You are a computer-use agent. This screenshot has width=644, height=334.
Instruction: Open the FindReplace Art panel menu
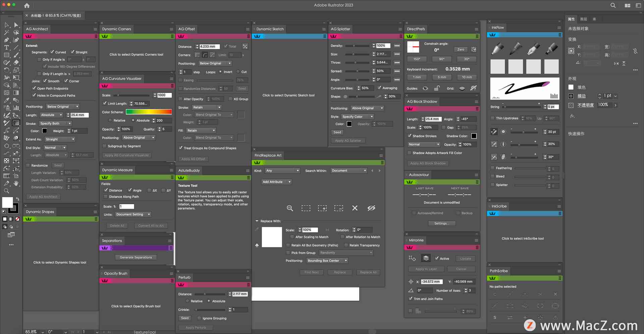click(x=381, y=155)
